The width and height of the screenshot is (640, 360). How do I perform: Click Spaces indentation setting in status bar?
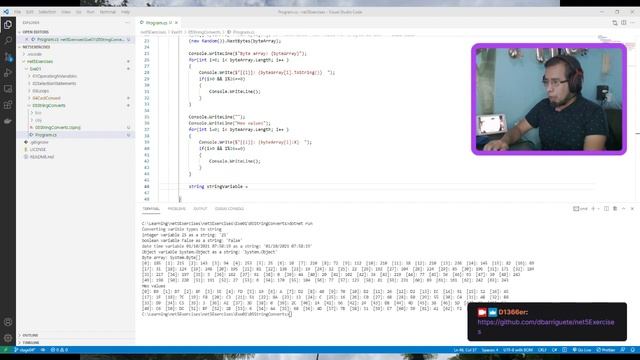click(490, 350)
